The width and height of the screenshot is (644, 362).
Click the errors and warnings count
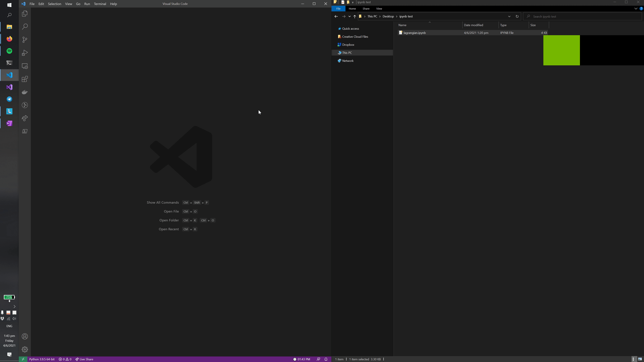click(65, 359)
